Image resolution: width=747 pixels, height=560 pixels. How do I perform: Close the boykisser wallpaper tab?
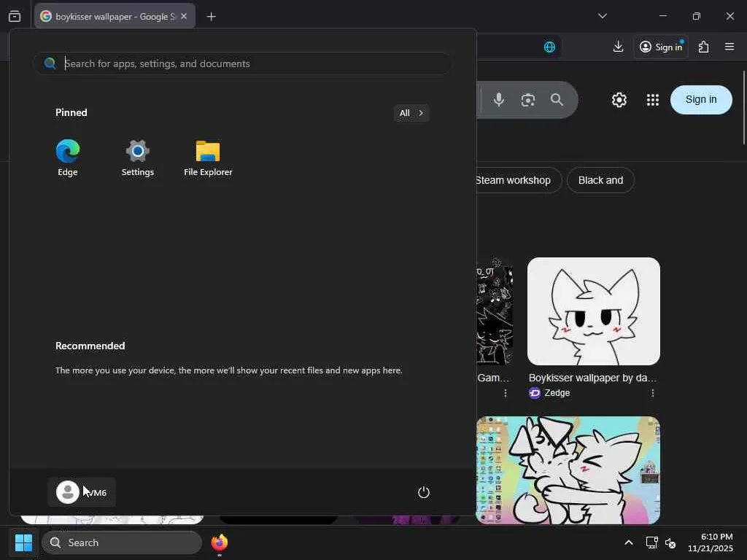[184, 16]
